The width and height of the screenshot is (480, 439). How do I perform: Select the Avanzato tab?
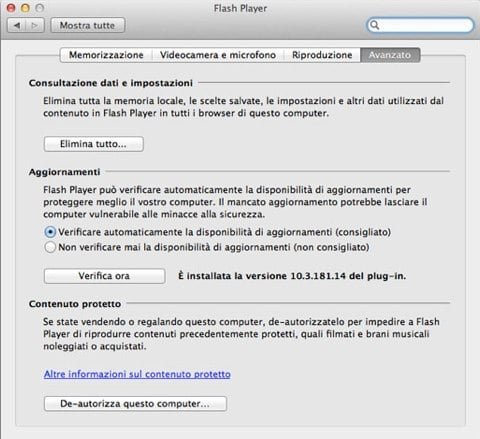point(390,55)
